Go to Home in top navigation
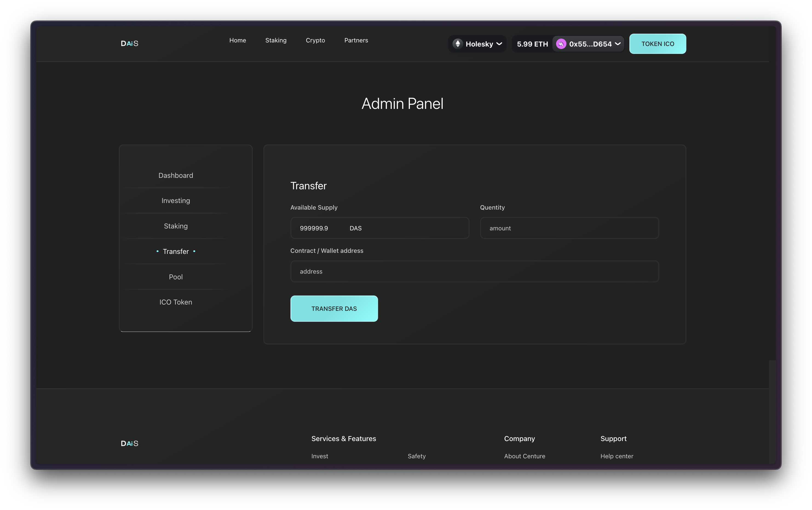Image resolution: width=812 pixels, height=510 pixels. [x=237, y=40]
